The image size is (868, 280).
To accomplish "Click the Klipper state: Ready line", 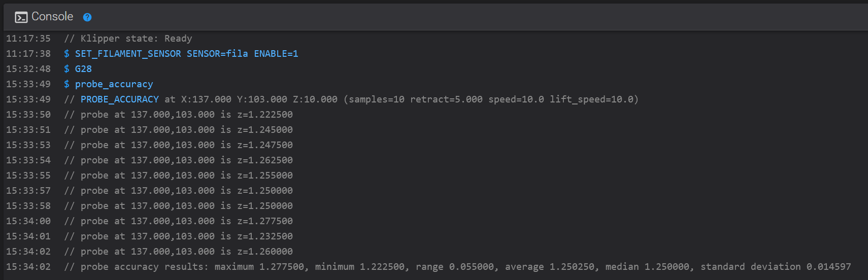I will tap(128, 39).
